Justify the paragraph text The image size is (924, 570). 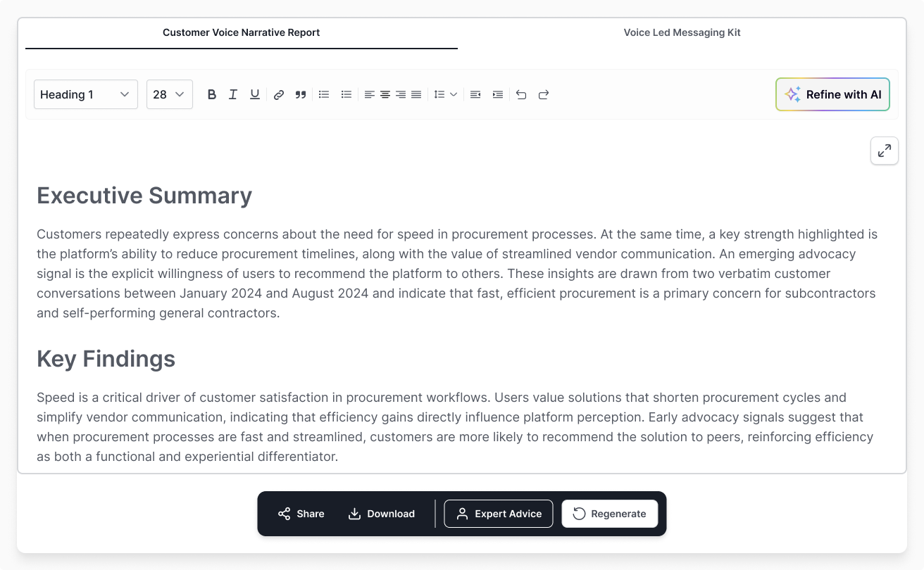pos(416,94)
